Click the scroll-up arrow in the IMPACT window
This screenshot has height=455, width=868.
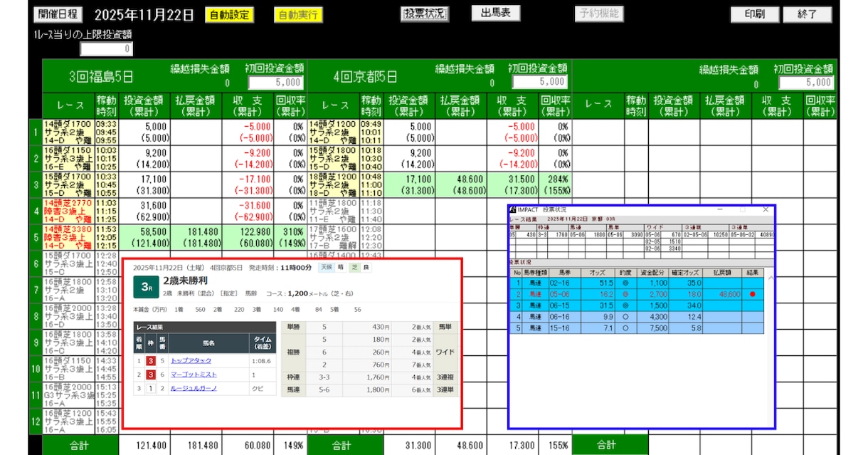tap(771, 277)
